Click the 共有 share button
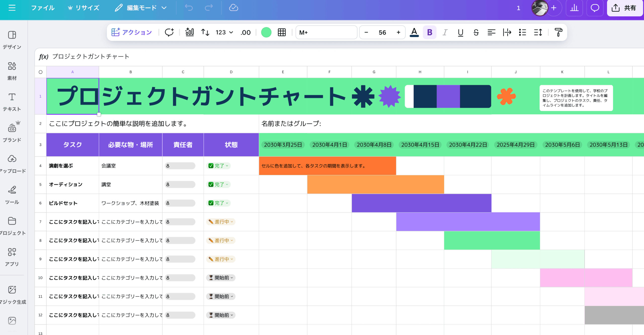Screen dimensions: 644x335 point(624,8)
